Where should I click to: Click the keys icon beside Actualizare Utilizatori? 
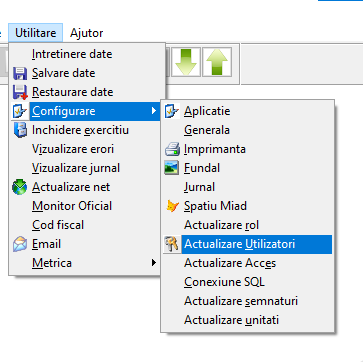tap(172, 244)
